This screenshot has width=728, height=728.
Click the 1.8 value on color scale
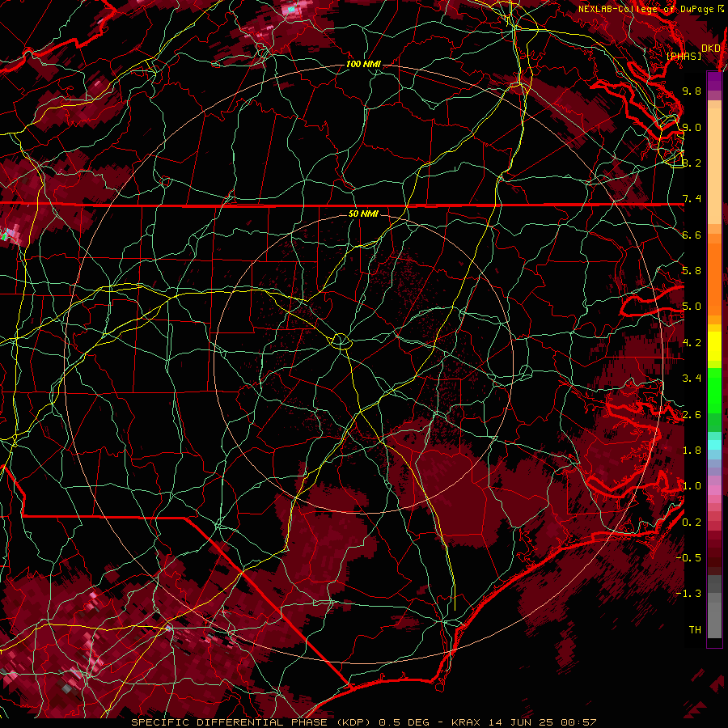[692, 451]
